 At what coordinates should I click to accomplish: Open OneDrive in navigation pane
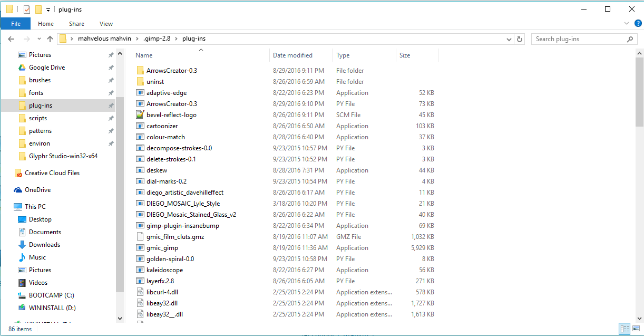click(x=37, y=190)
